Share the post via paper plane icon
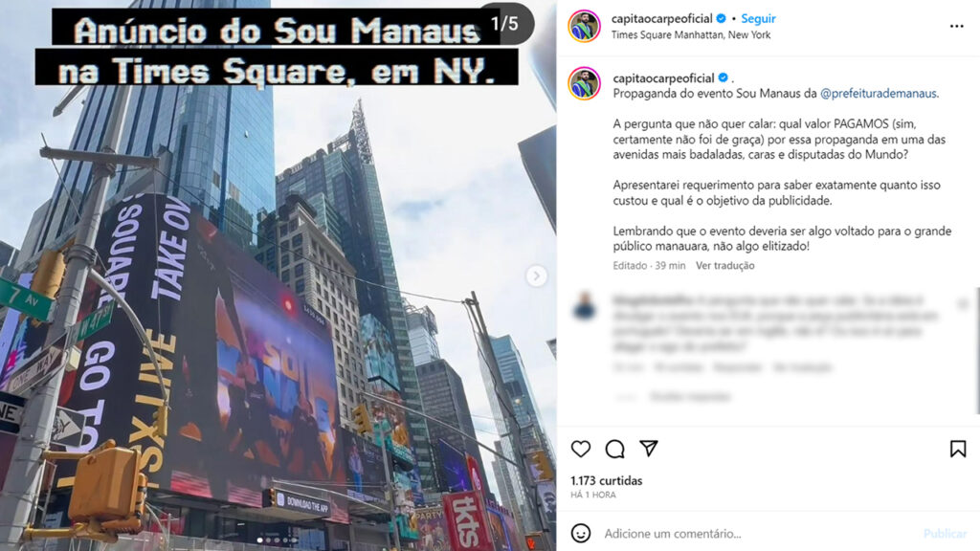The image size is (980, 551). pyautogui.click(x=649, y=448)
